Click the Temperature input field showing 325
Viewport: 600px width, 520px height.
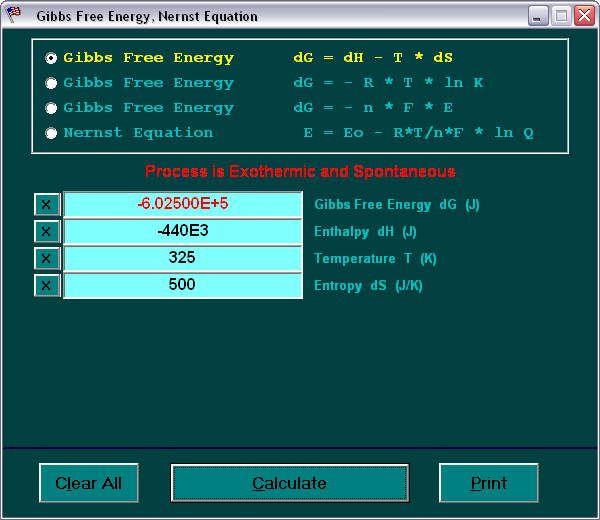coord(183,258)
